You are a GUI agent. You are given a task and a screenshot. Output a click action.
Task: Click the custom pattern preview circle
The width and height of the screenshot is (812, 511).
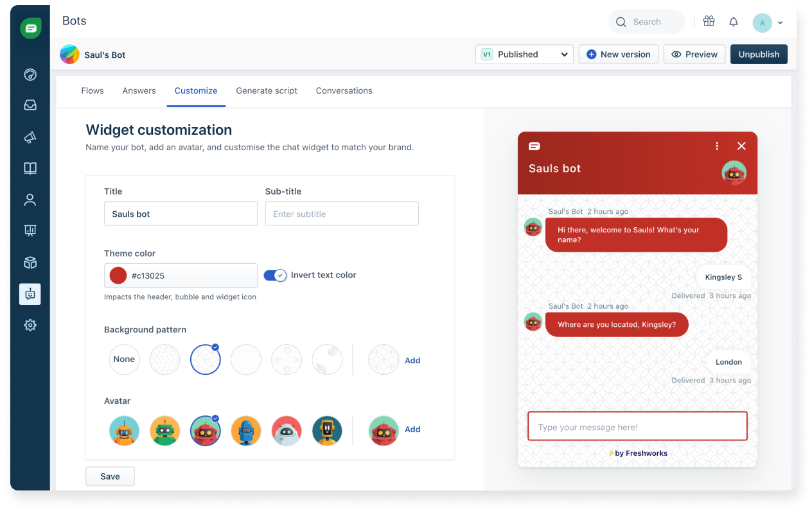[384, 359]
